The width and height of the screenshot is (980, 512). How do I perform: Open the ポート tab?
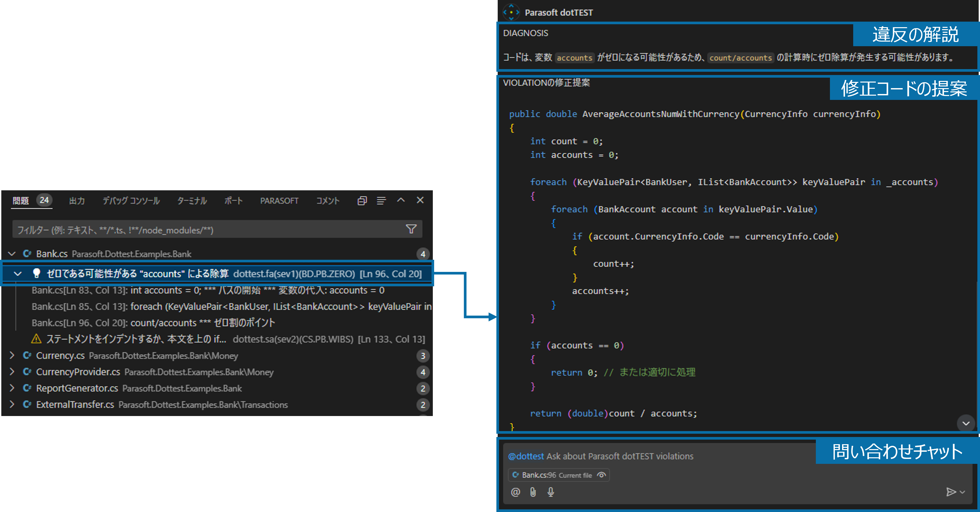tap(233, 200)
